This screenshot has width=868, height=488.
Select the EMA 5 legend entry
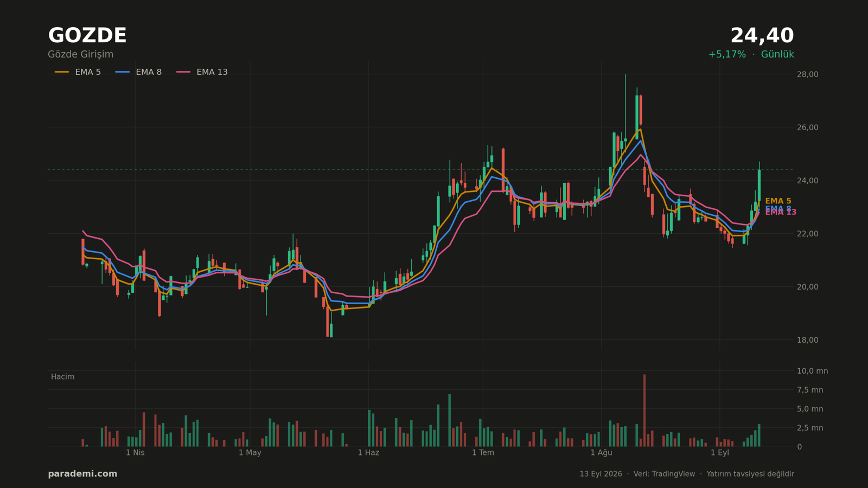pos(78,72)
